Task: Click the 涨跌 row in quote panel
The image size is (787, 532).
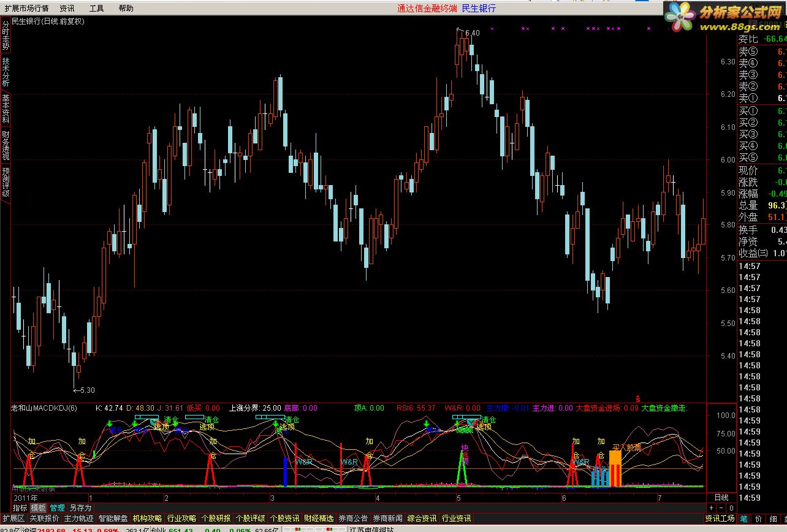Action: pyautogui.click(x=762, y=182)
